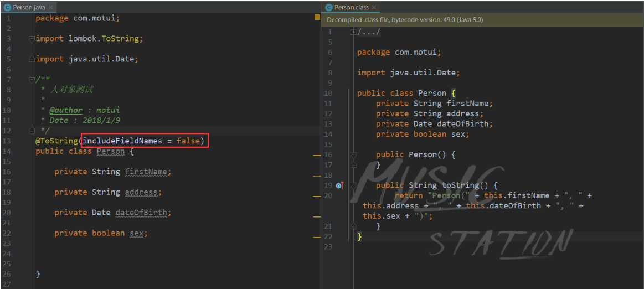Click the override gutter icon beside toString()
The width and height of the screenshot is (644, 289).
tap(339, 185)
